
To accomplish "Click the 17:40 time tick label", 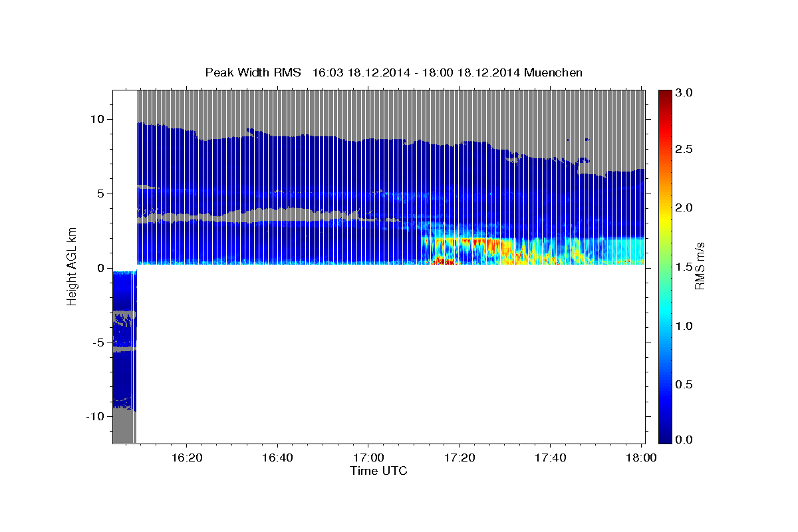I will click(550, 458).
